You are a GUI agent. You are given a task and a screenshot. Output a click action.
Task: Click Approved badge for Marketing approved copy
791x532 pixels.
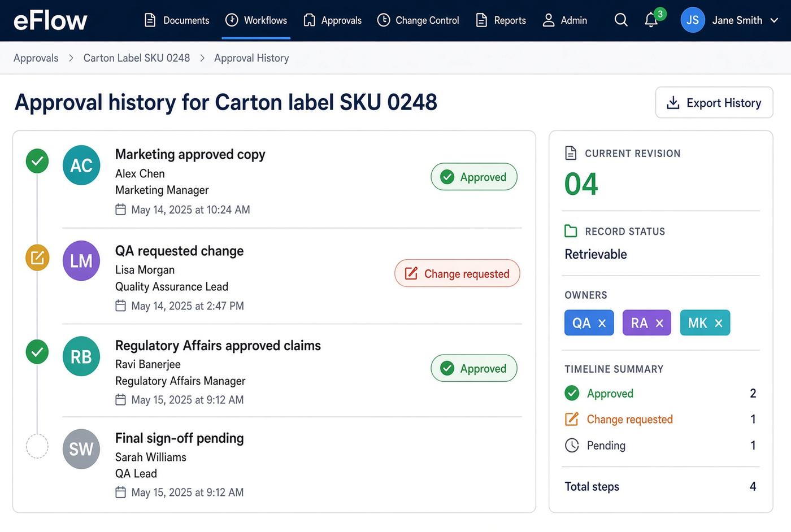[474, 177]
